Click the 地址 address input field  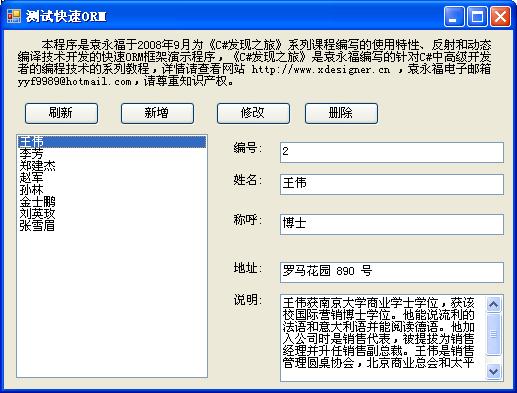point(392,272)
